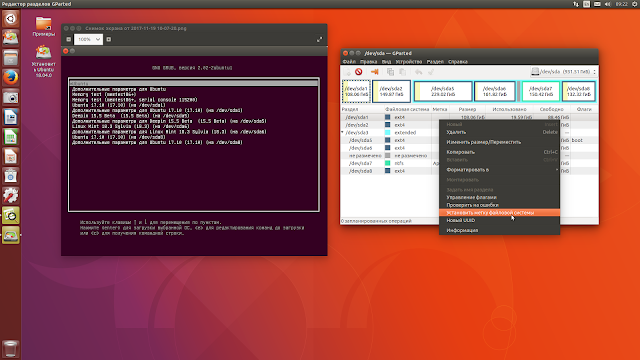Launch Firefox from the launcher
This screenshot has width=640, height=360.
11,78
